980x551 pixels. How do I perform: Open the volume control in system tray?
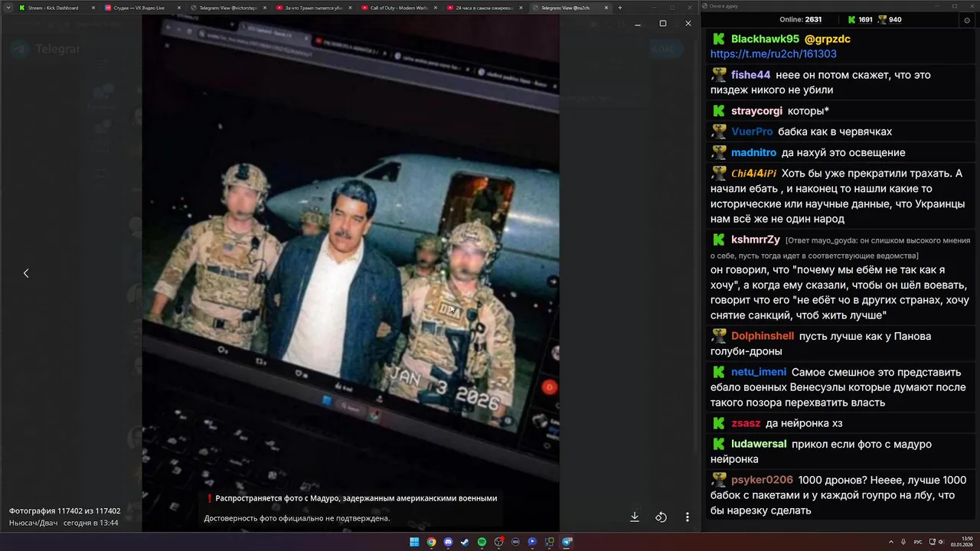point(940,542)
